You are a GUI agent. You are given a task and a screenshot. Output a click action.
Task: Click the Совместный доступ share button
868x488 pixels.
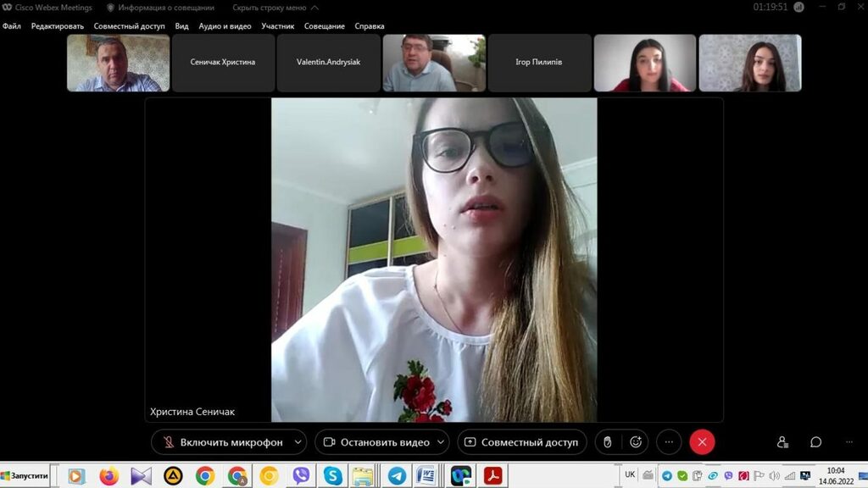point(520,442)
